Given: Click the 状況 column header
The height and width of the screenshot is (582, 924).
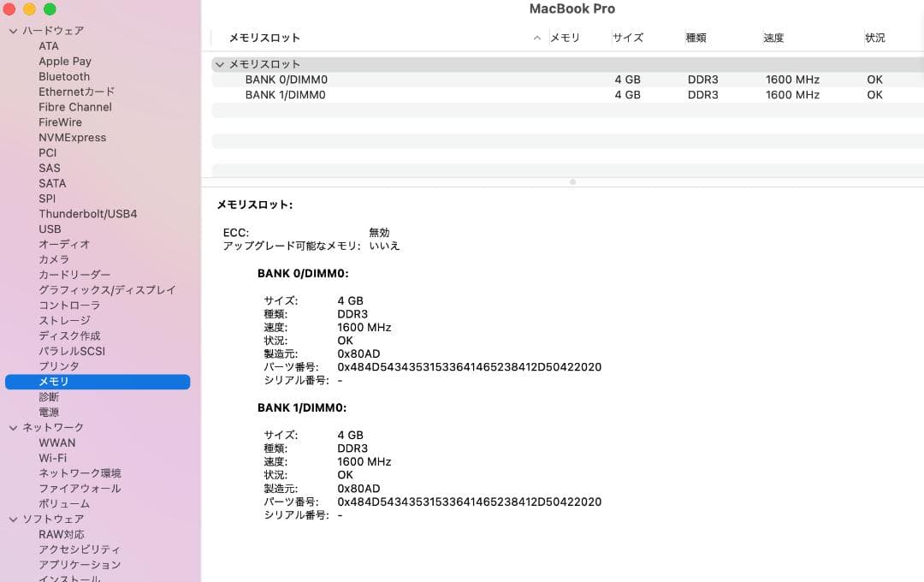Looking at the screenshot, I should click(875, 38).
